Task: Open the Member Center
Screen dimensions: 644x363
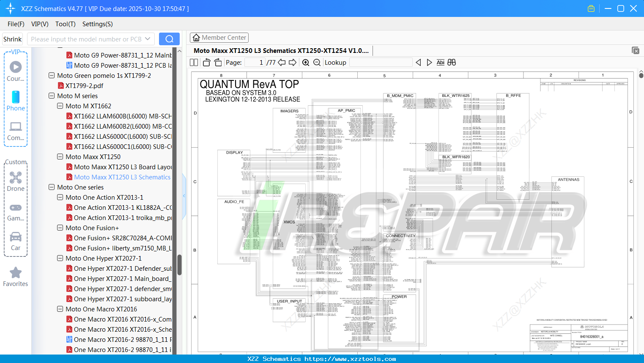Action: [219, 37]
